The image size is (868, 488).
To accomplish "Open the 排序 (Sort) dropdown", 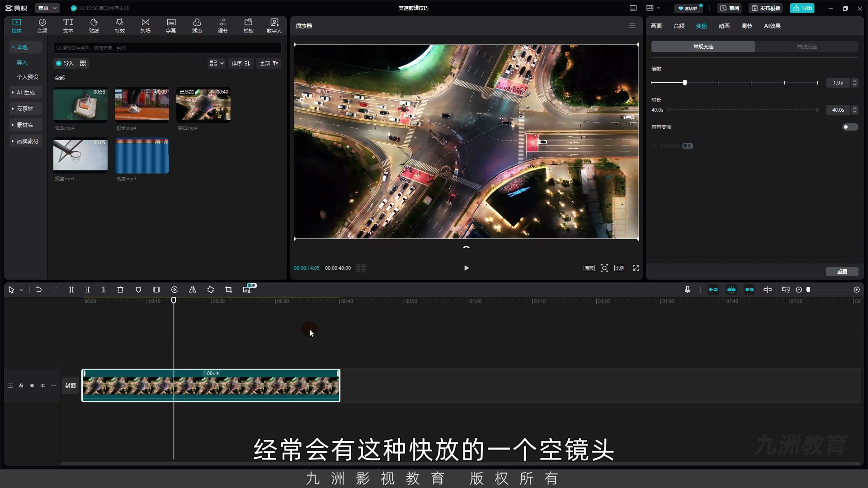I will (241, 63).
